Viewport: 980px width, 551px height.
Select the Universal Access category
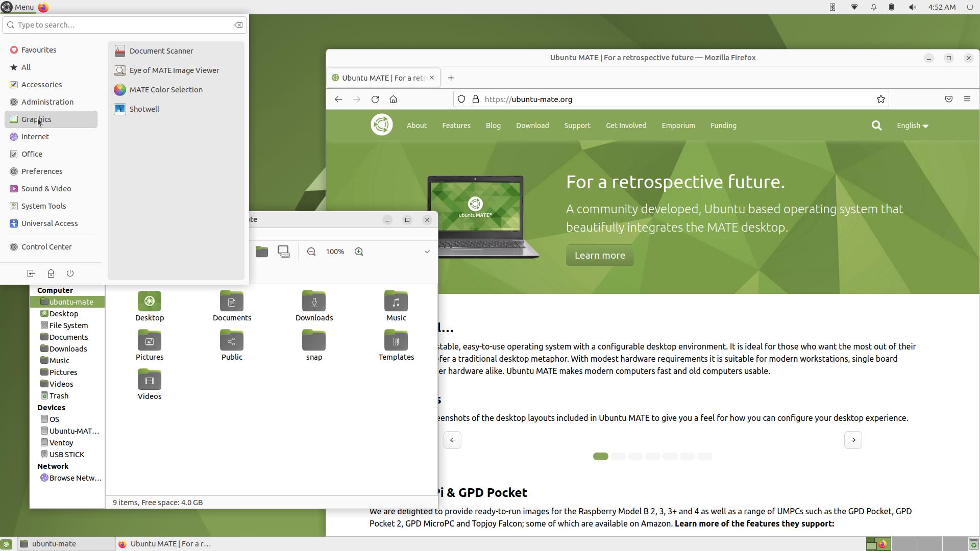[x=51, y=223]
